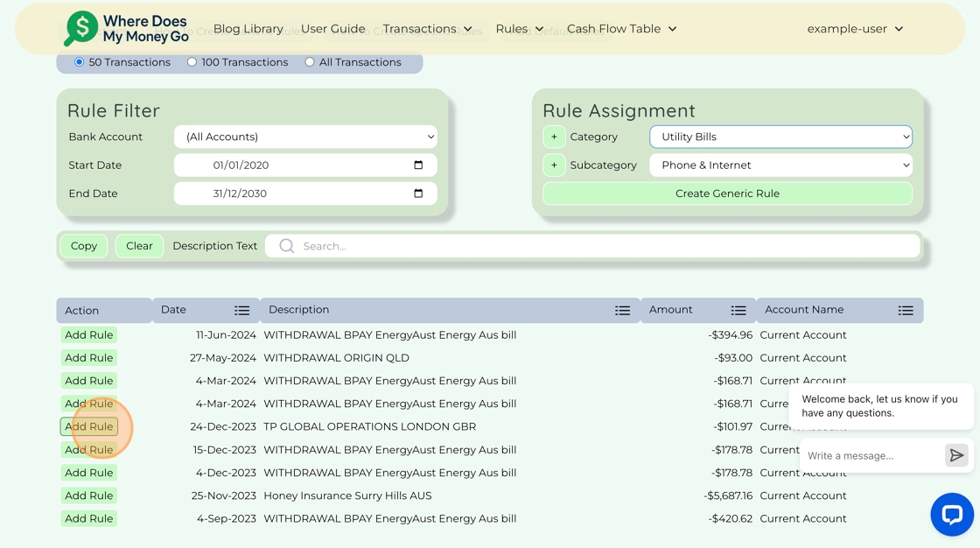980x548 pixels.
Task: Click the -$420.62 amount cell
Action: click(730, 518)
